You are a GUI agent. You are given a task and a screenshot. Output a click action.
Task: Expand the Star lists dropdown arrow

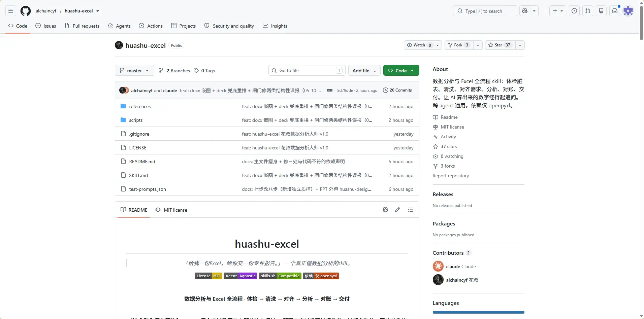click(520, 45)
